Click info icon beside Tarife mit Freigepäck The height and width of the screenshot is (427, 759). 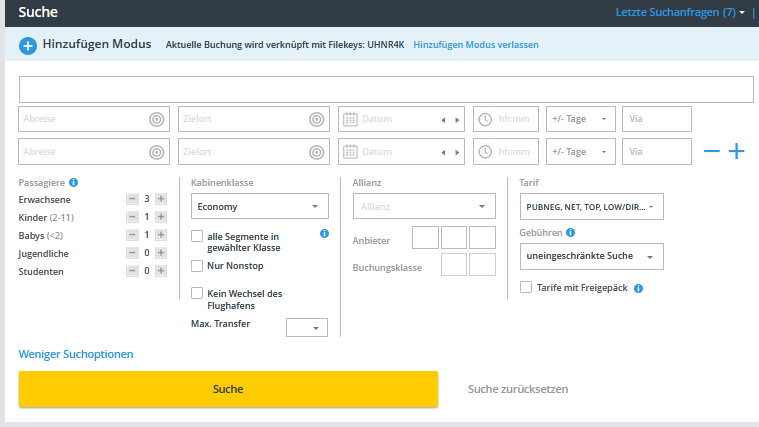pyautogui.click(x=638, y=288)
